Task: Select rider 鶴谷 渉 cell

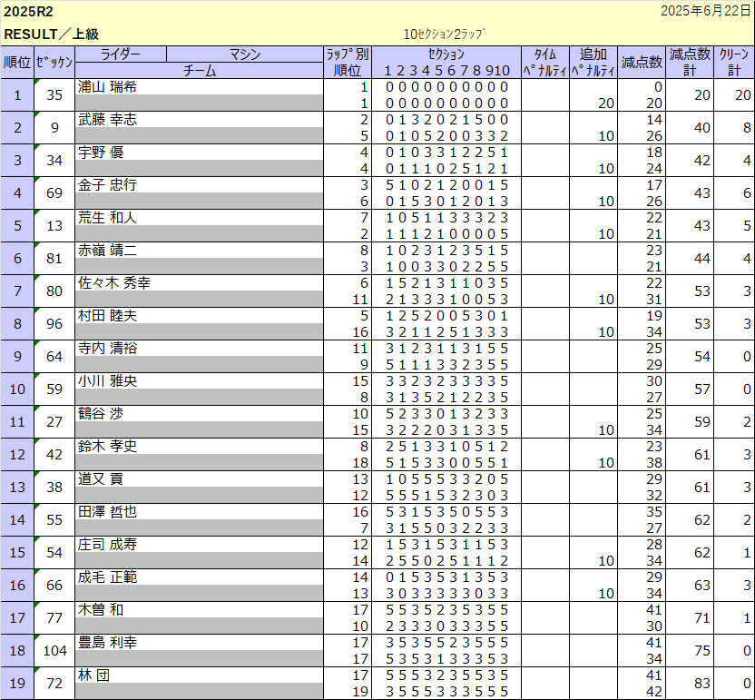Action: tap(100, 414)
